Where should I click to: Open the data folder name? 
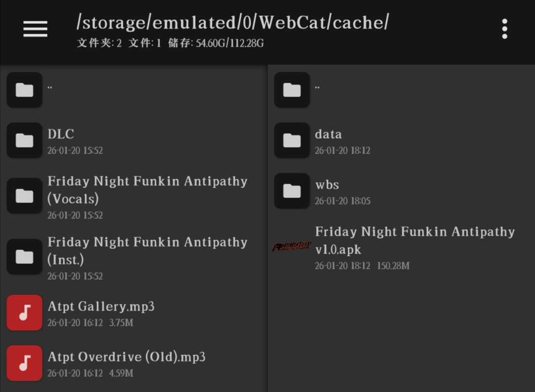coord(328,134)
